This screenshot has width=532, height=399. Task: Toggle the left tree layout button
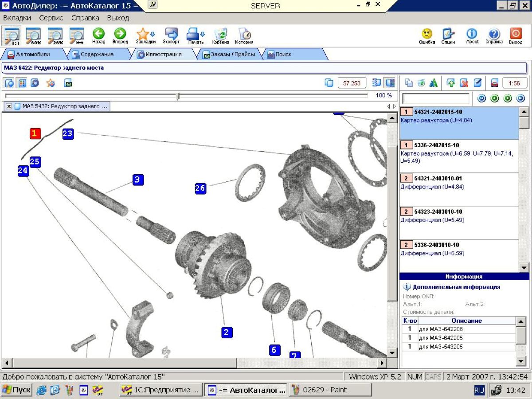(377, 83)
